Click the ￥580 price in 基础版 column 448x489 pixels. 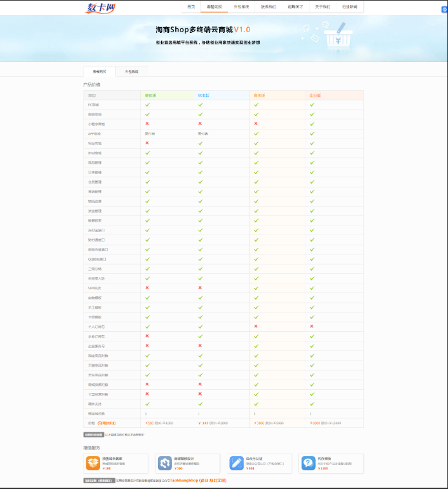tap(150, 423)
